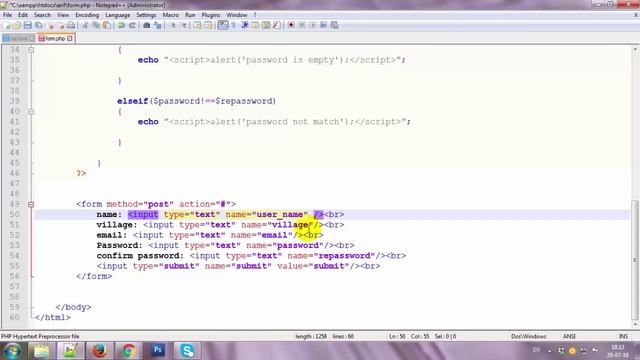Viewport: 640px width, 360px height.
Task: Open the Plugins menu
Action: coord(211,15)
